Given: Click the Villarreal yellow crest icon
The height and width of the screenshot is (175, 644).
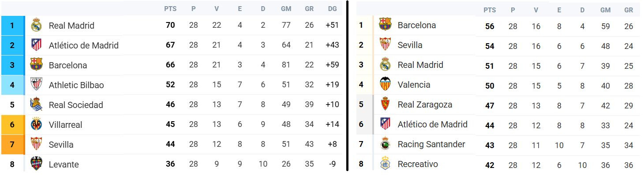Looking at the screenshot, I should [36, 124].
